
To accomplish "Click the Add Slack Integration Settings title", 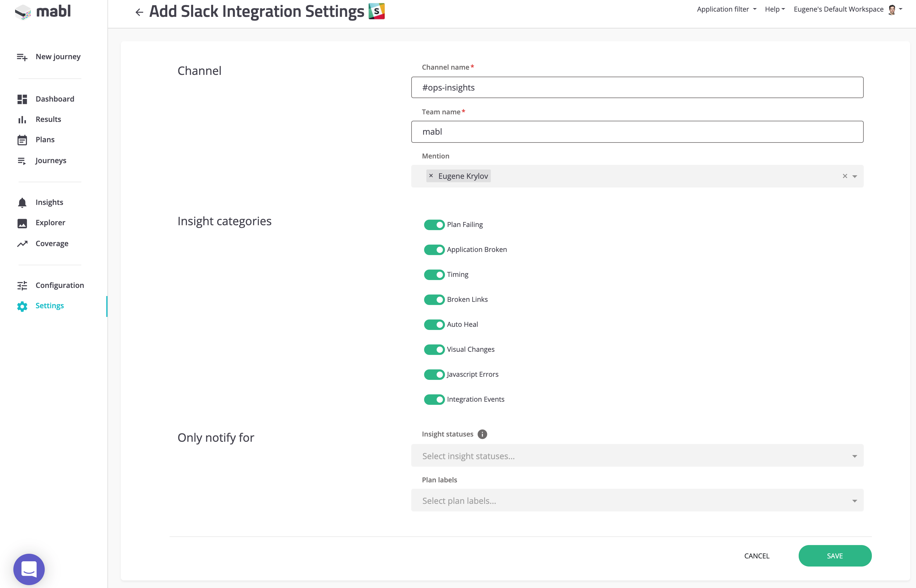I will [x=257, y=11].
